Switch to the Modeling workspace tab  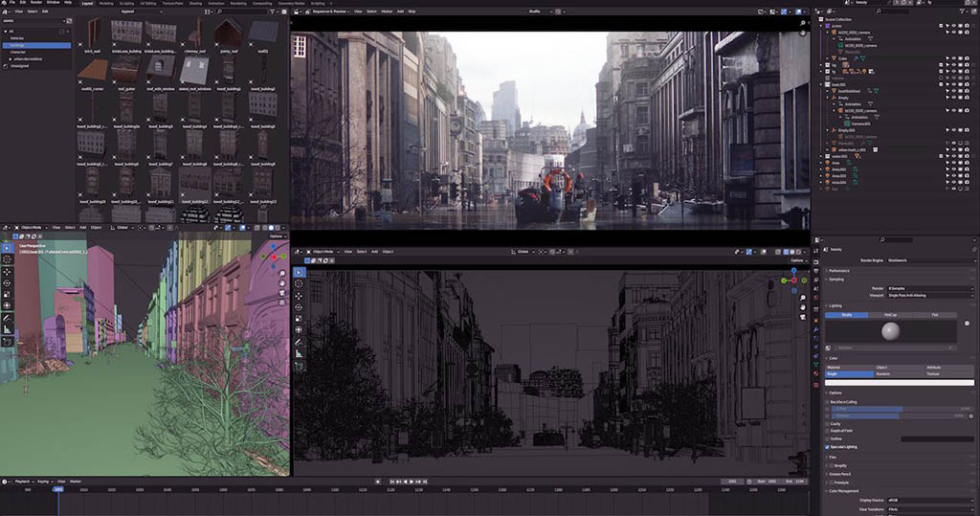point(106,3)
